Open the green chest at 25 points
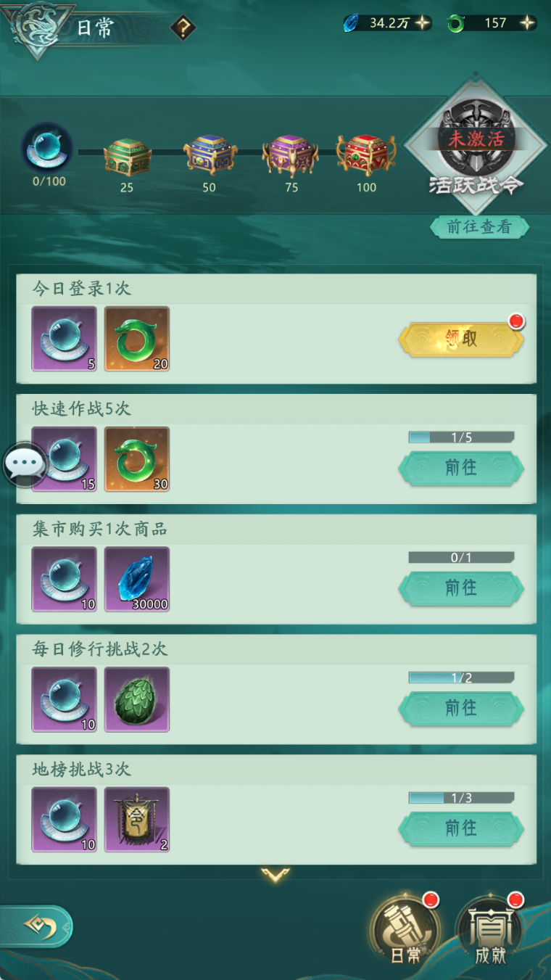The height and width of the screenshot is (980, 551). click(127, 155)
